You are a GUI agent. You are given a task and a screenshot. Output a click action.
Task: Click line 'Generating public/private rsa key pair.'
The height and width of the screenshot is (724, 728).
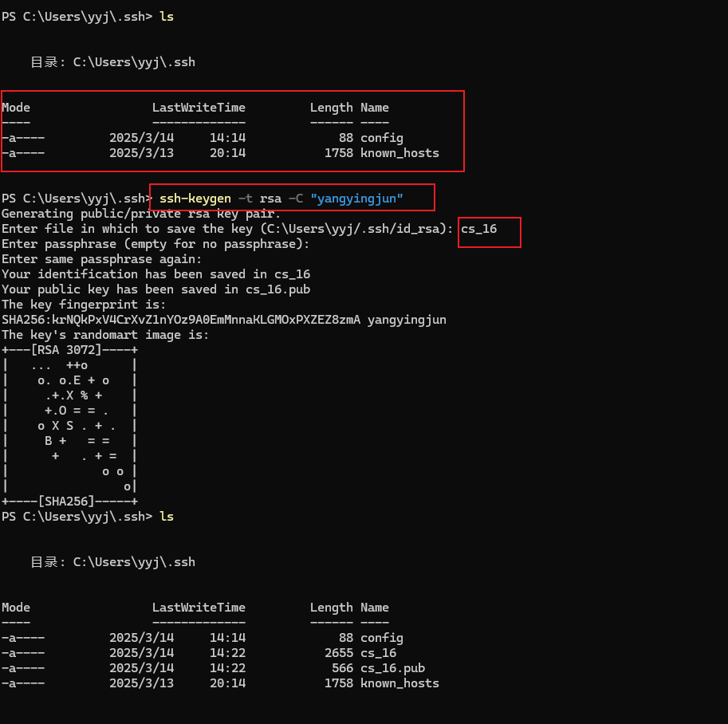141,214
